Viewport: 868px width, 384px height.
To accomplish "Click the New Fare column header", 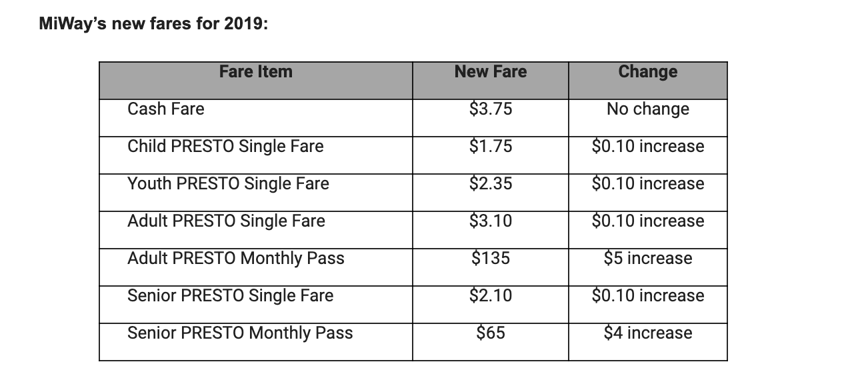I will [491, 72].
